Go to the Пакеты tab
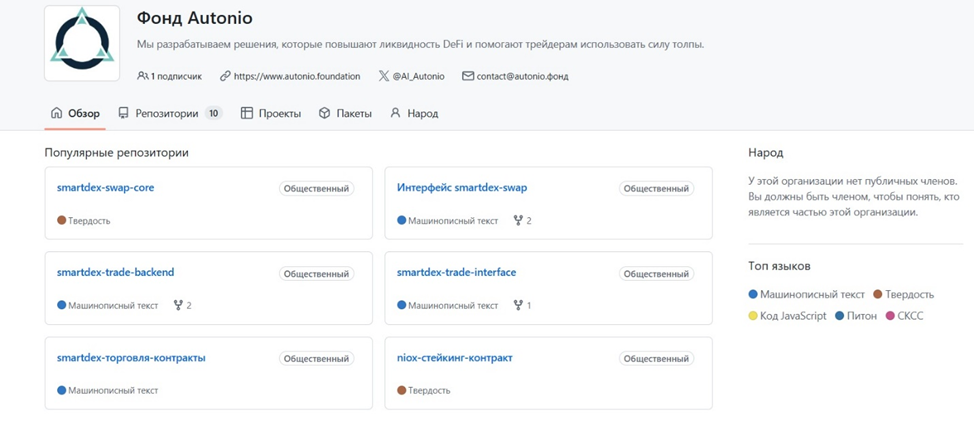Image resolution: width=974 pixels, height=421 pixels. point(345,114)
